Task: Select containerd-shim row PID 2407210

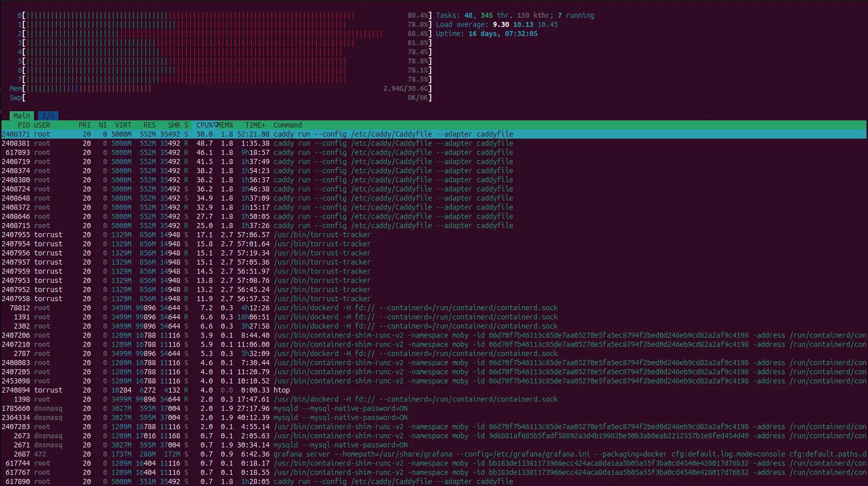Action: click(434, 344)
